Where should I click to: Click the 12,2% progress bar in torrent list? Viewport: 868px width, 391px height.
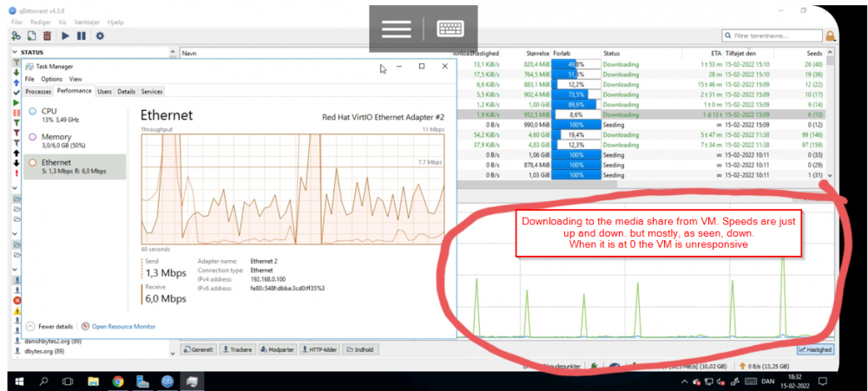576,85
